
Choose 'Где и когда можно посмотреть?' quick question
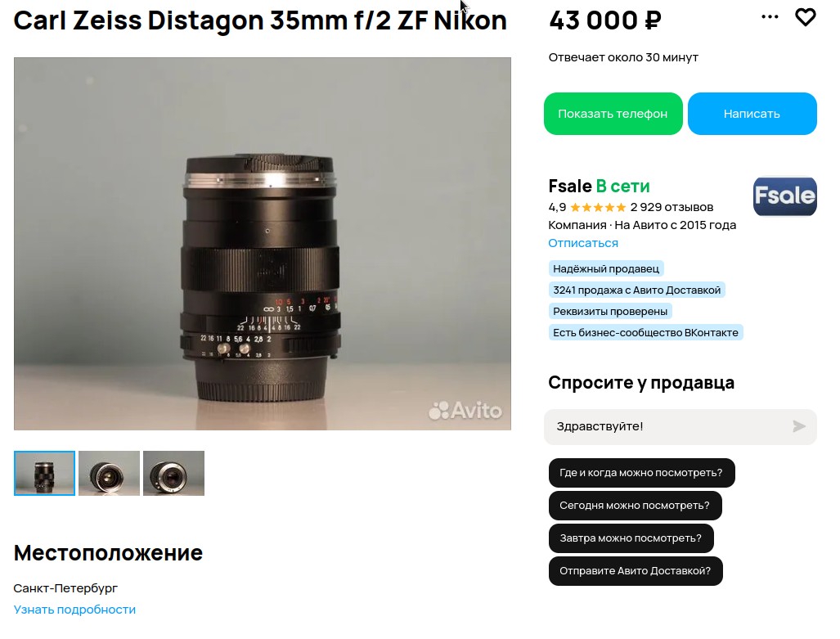[x=641, y=473]
